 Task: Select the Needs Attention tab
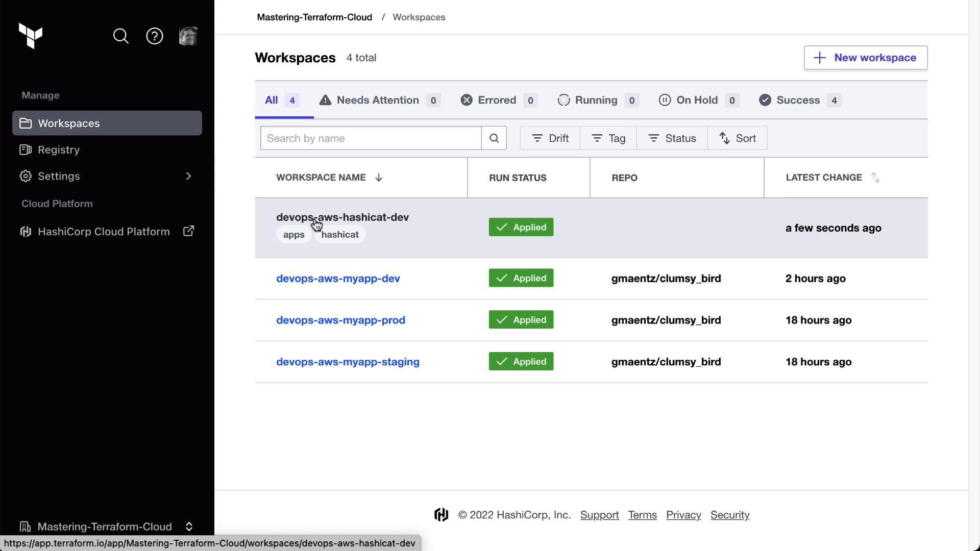point(380,100)
